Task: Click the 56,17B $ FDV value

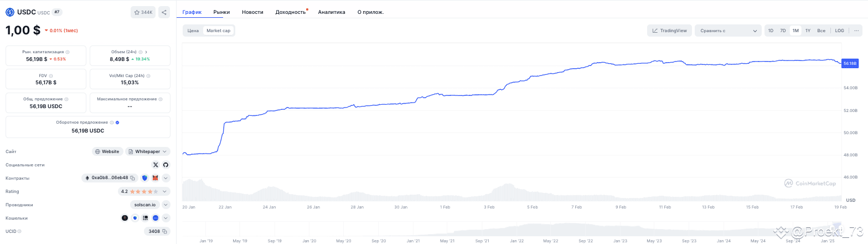Action: [x=46, y=82]
